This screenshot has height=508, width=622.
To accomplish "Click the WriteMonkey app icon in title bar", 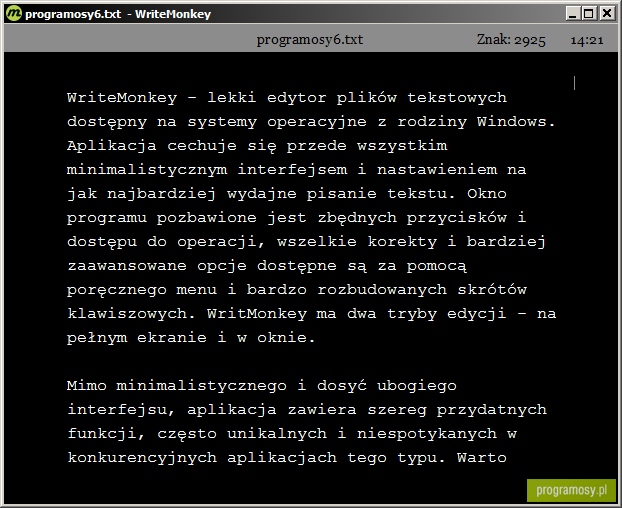I will 13,13.
